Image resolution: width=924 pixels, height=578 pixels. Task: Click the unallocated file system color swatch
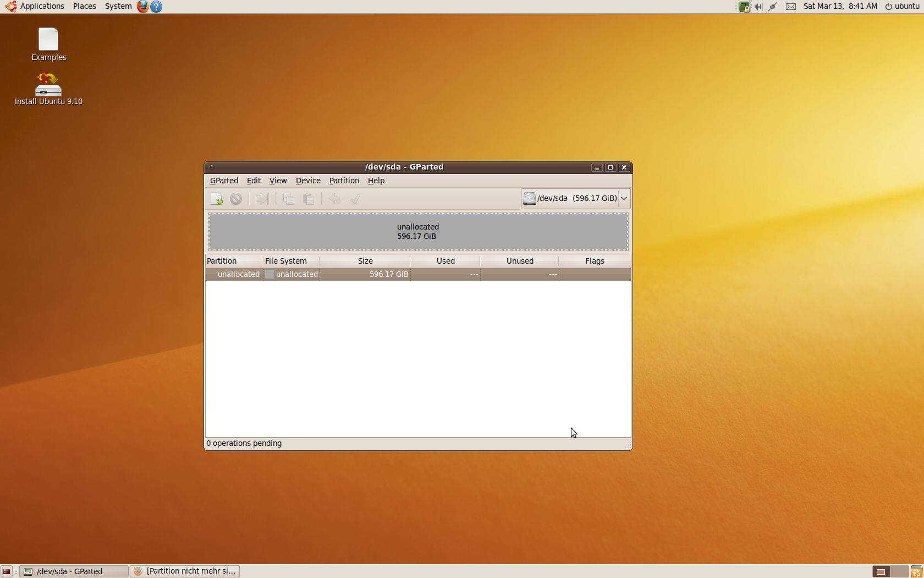tap(269, 274)
